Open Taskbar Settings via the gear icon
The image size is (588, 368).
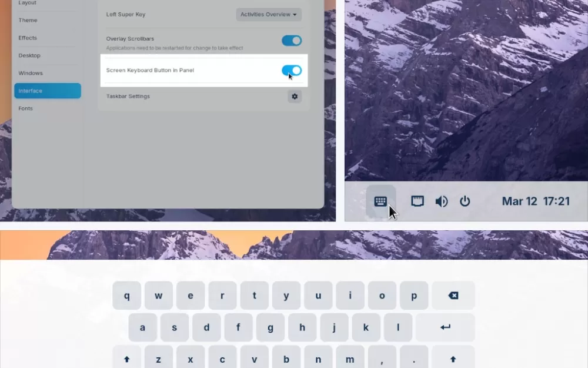(295, 96)
